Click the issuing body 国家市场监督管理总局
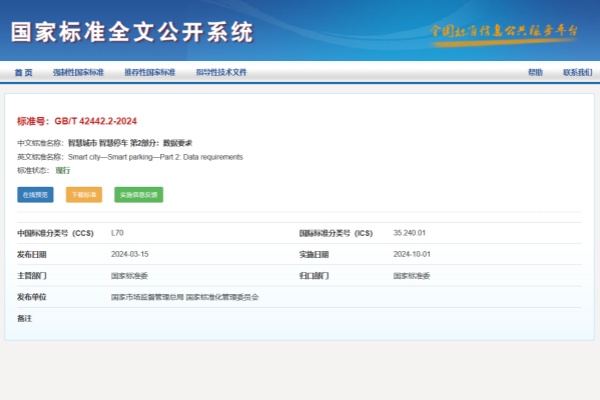 click(x=146, y=297)
